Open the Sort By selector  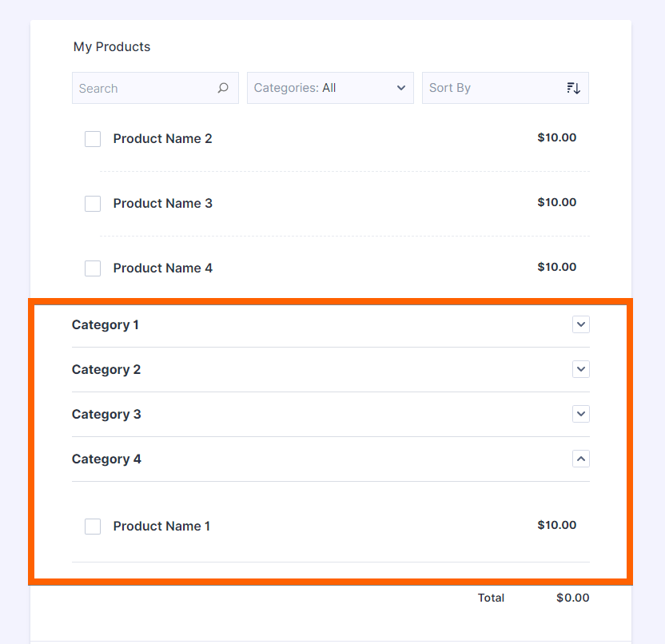(x=496, y=88)
